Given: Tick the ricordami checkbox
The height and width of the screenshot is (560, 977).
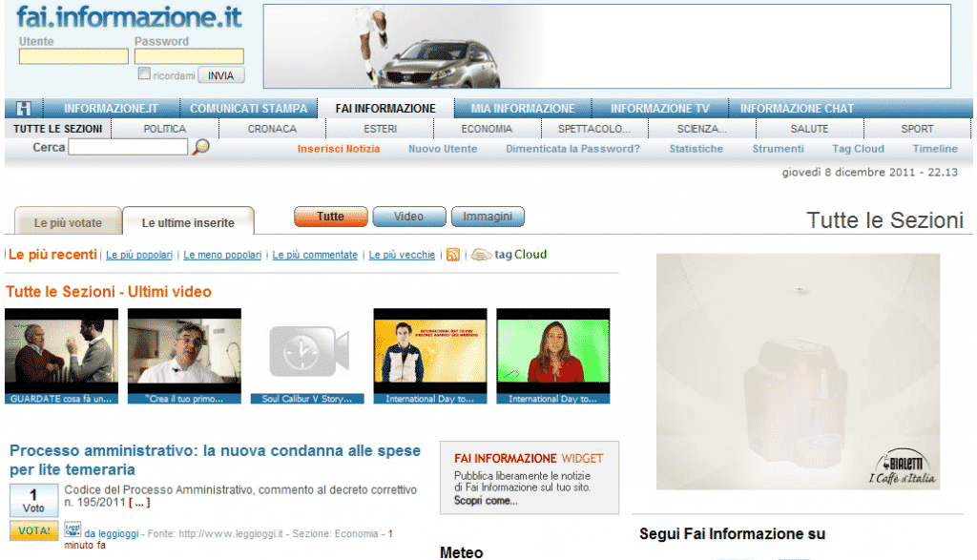Looking at the screenshot, I should (144, 73).
